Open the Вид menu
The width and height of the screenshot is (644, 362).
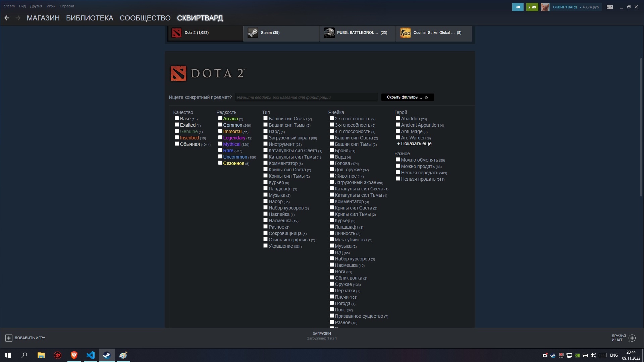pos(22,6)
